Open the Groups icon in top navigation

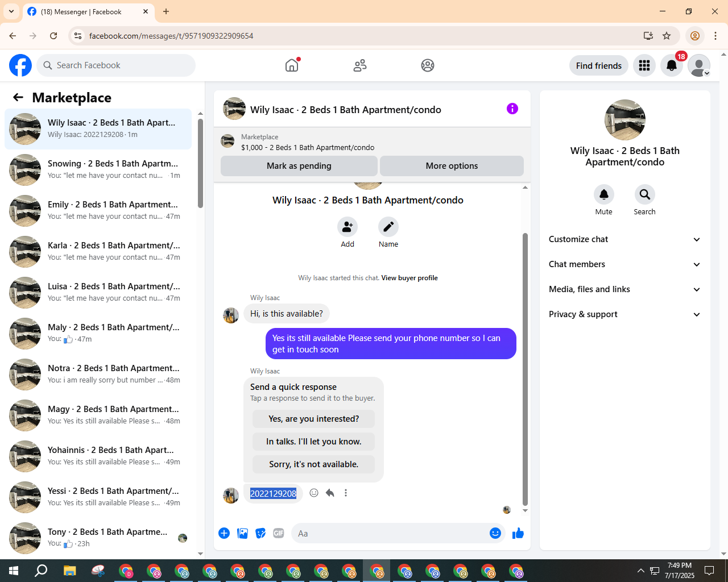pos(428,65)
